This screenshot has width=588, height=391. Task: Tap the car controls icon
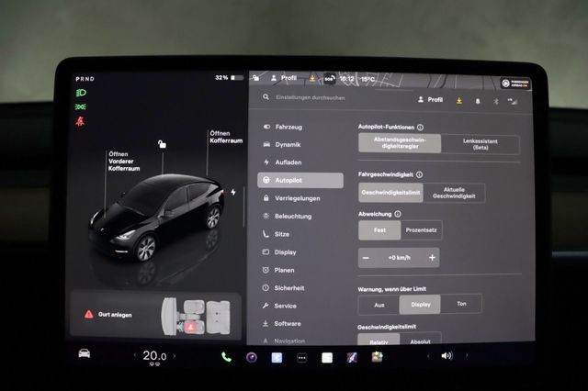tap(84, 355)
